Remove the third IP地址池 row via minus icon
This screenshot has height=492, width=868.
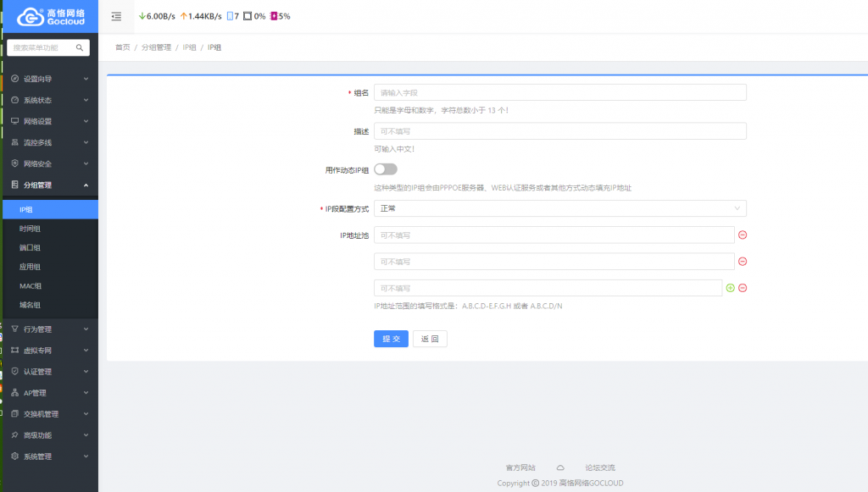tap(743, 288)
